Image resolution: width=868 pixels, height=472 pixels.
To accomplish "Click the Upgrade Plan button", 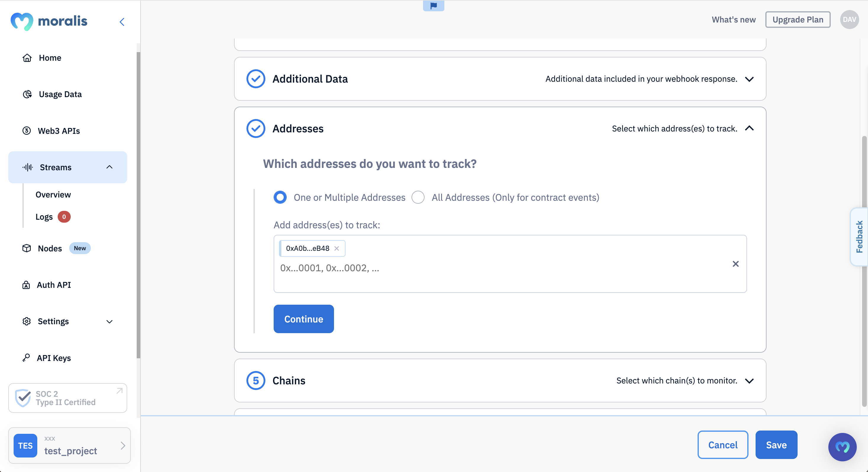I will pos(798,19).
